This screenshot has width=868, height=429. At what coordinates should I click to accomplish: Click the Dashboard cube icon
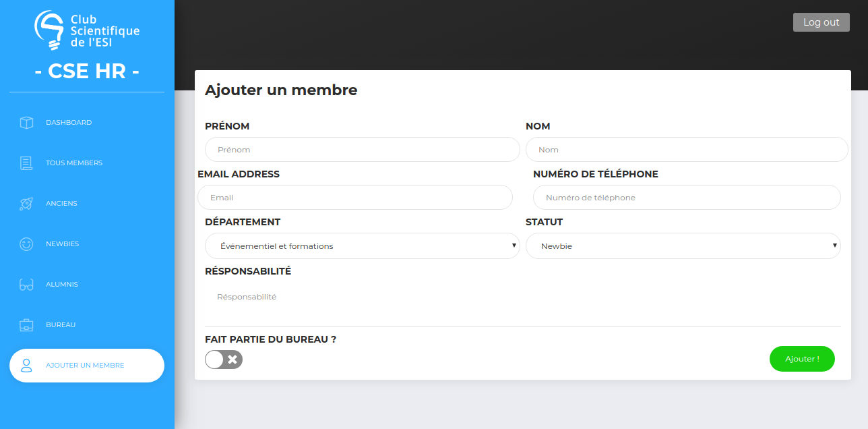(x=26, y=123)
